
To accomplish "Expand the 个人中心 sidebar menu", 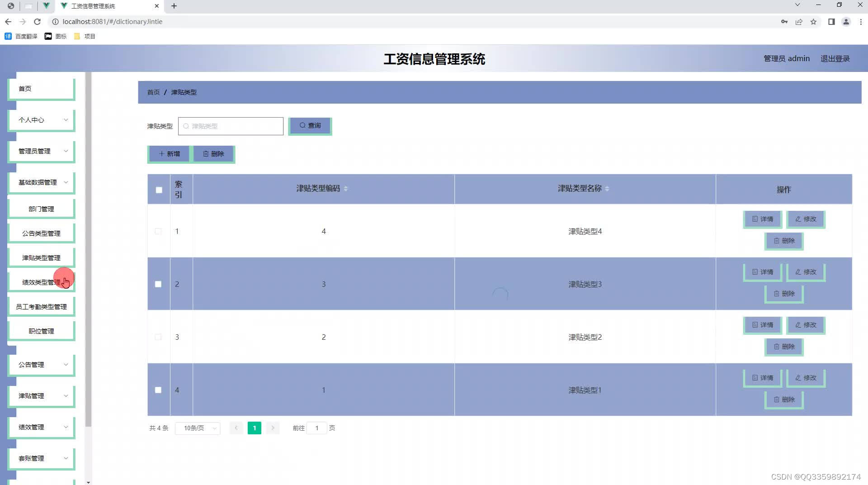I will pos(41,120).
